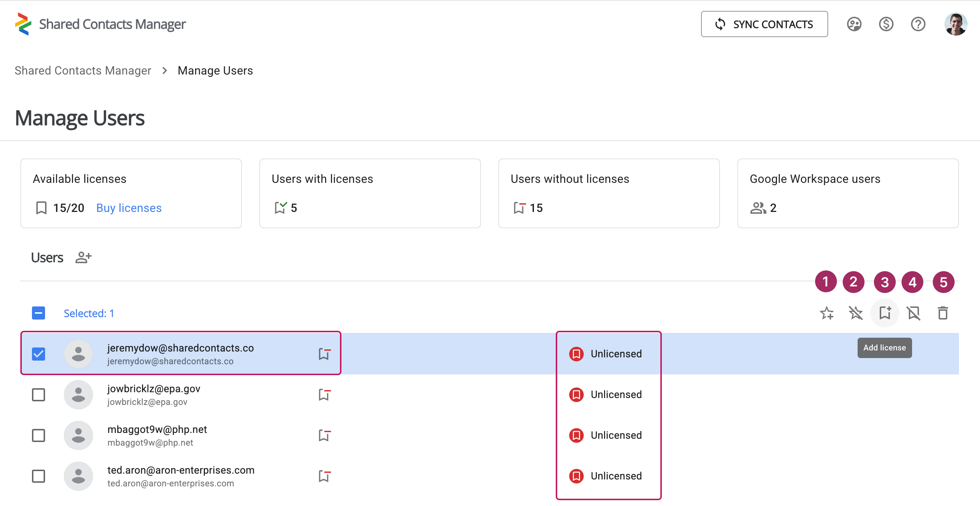Click the Users without licenses card title
This screenshot has height=506, width=980.
pos(570,178)
